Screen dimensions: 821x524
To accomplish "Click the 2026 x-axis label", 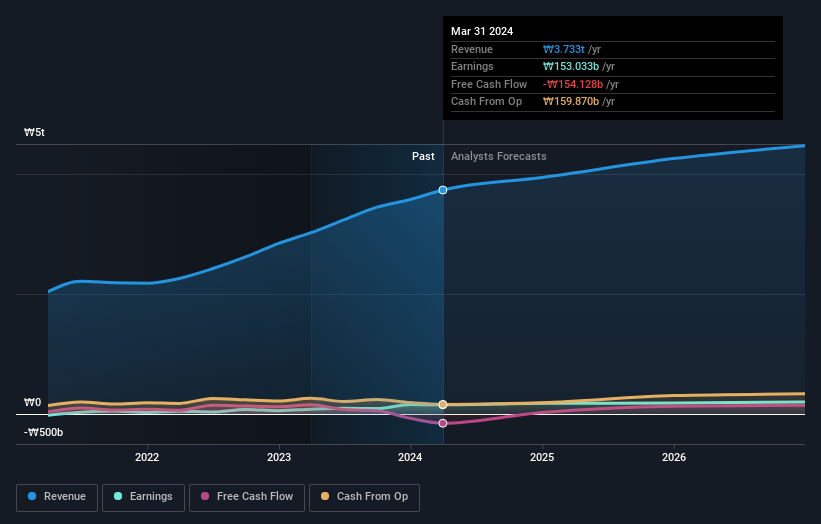I will (674, 457).
